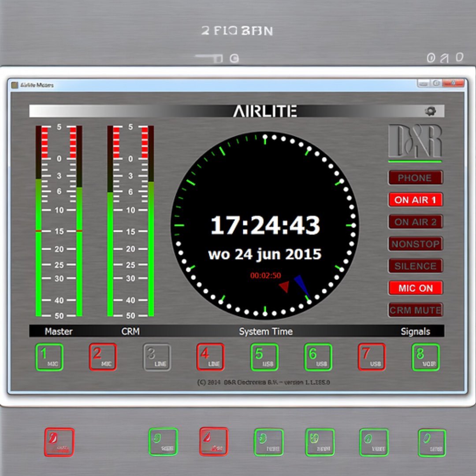Select channel 8 VoIP button

point(426,357)
